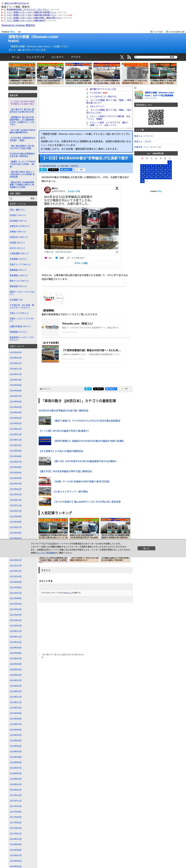The height and width of the screenshot is (868, 186).
Task: Click 検索 button in the navigation bar
Action: pos(172,57)
